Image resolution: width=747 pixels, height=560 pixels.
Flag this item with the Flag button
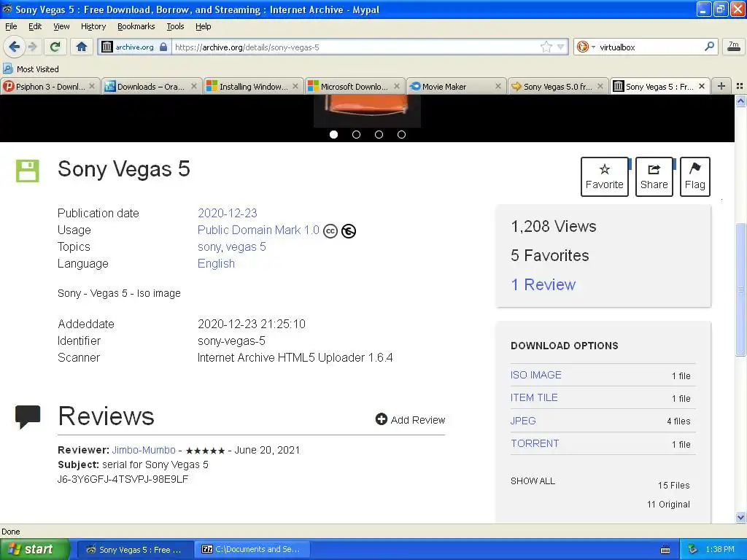(x=695, y=176)
